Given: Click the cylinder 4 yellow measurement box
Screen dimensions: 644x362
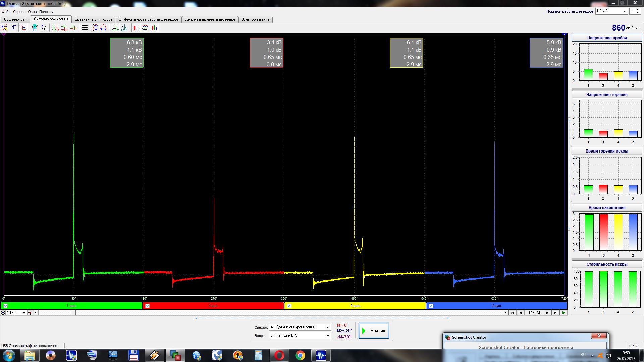Looking at the screenshot, I should coord(407,53).
